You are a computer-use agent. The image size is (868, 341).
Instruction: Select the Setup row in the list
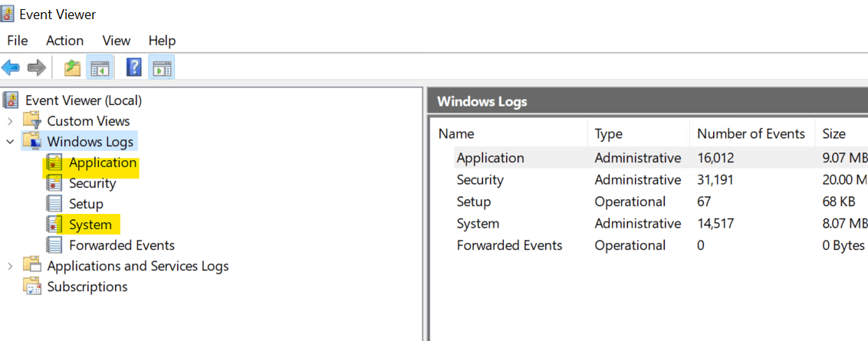pos(648,202)
